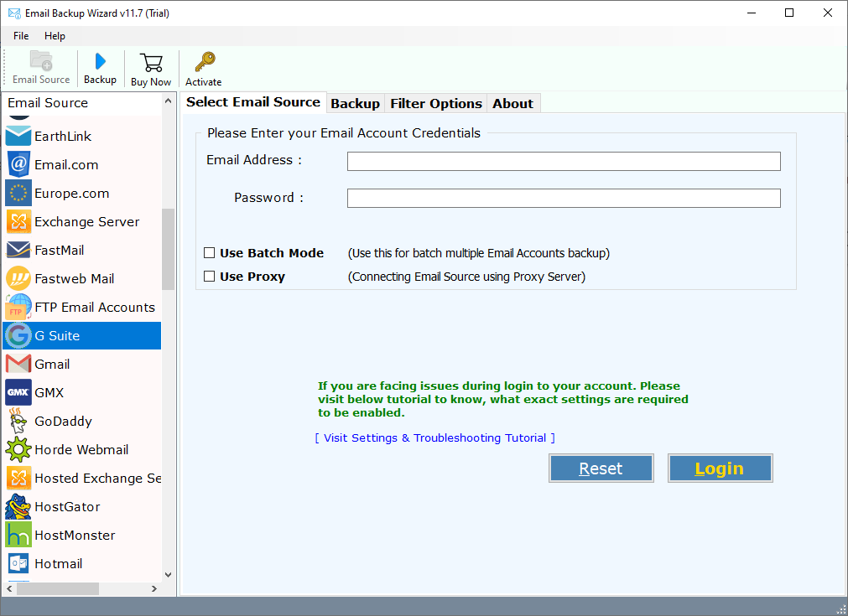This screenshot has height=616, width=848.
Task: Switch to the Select Email Source tab
Action: click(x=253, y=102)
